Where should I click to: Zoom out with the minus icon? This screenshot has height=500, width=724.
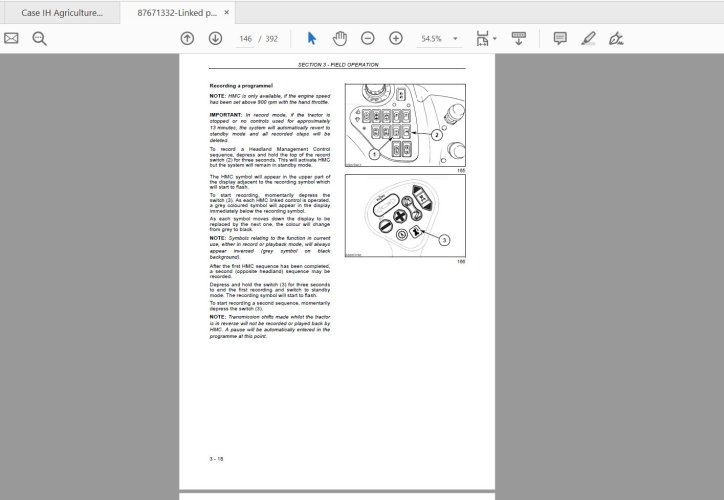click(368, 38)
